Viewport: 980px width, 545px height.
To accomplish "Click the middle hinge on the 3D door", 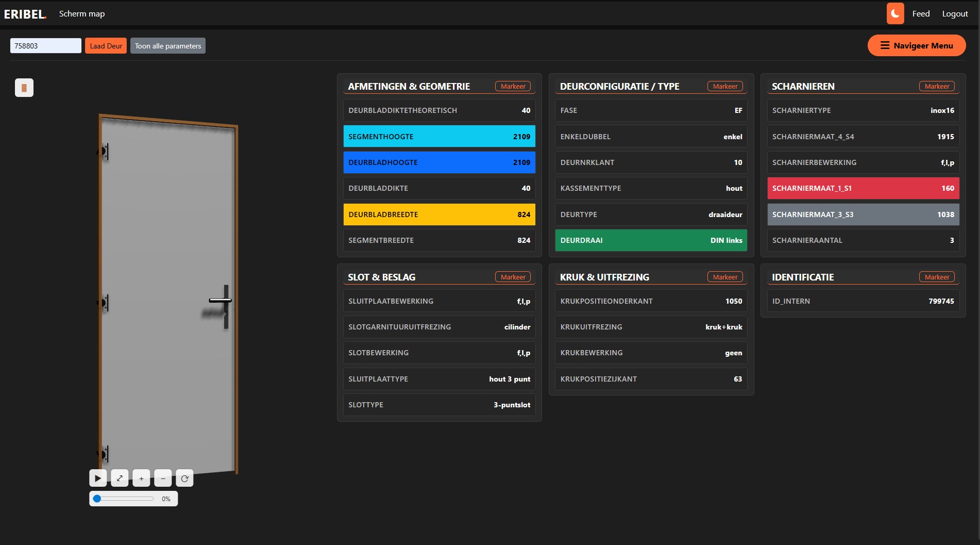I will point(103,303).
